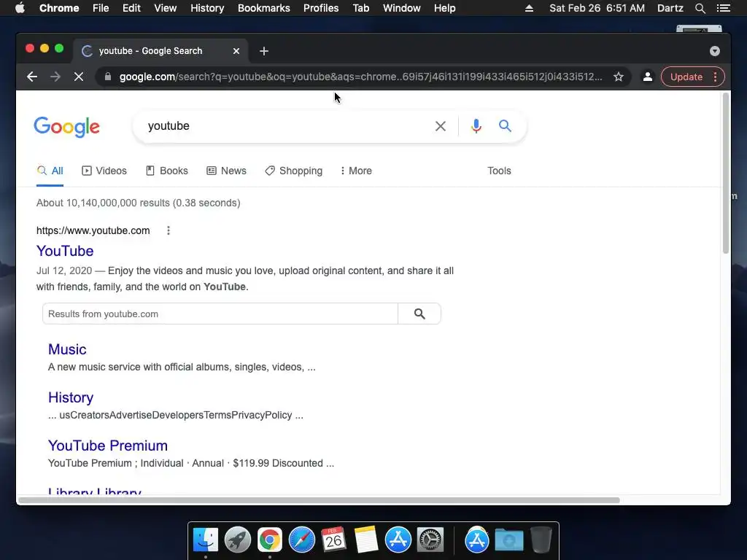This screenshot has width=747, height=560.
Task: Click the horizontal page scrollbar
Action: point(319,500)
